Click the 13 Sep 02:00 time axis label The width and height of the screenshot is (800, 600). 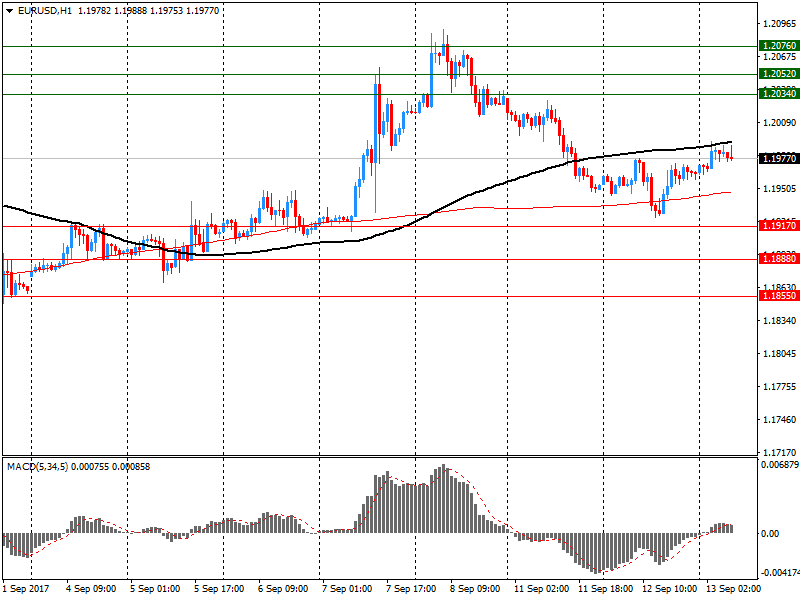(x=733, y=589)
